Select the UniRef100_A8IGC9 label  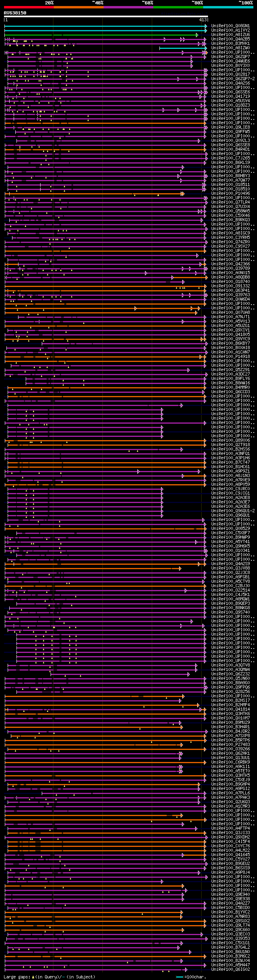pyautogui.click(x=230, y=233)
